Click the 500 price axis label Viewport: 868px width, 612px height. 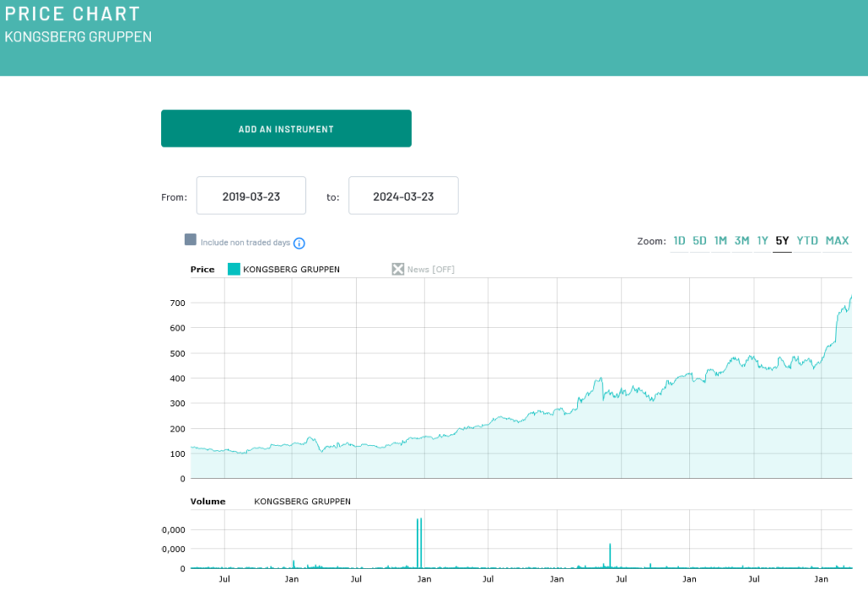(x=178, y=353)
